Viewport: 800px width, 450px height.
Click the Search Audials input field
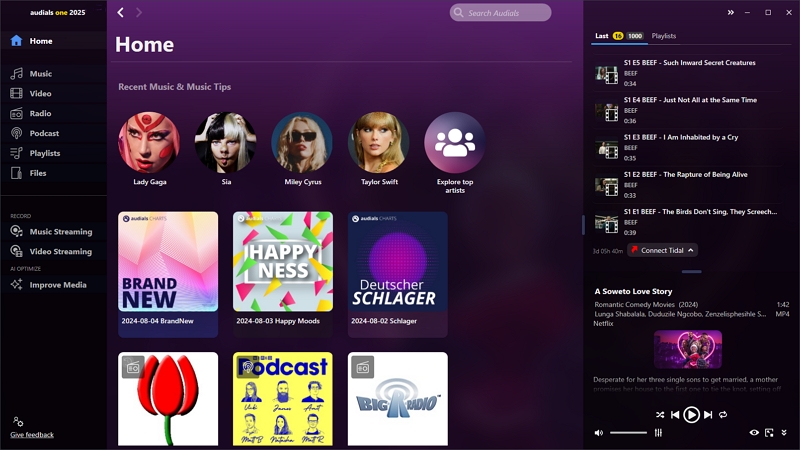coord(500,12)
